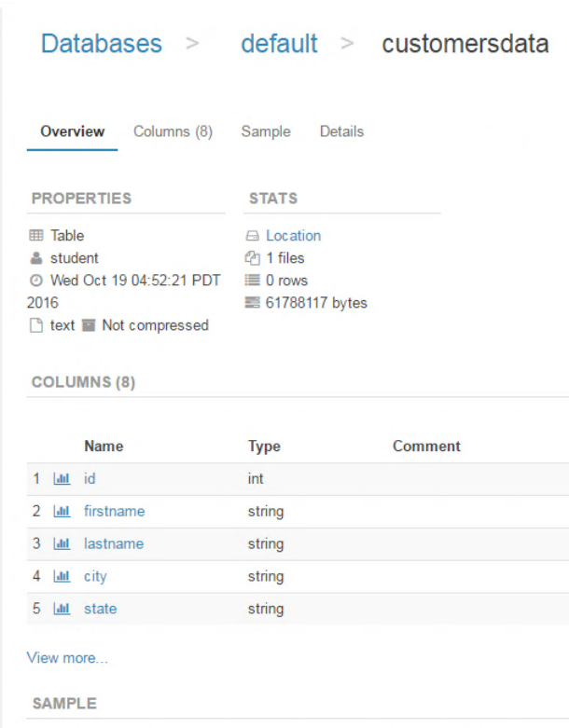Click the Location drive icon in Stats
This screenshot has height=728, width=569.
click(x=252, y=237)
